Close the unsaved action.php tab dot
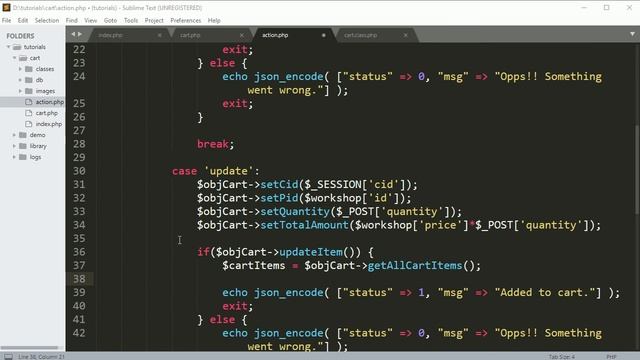Image resolution: width=640 pixels, height=360 pixels. click(324, 35)
